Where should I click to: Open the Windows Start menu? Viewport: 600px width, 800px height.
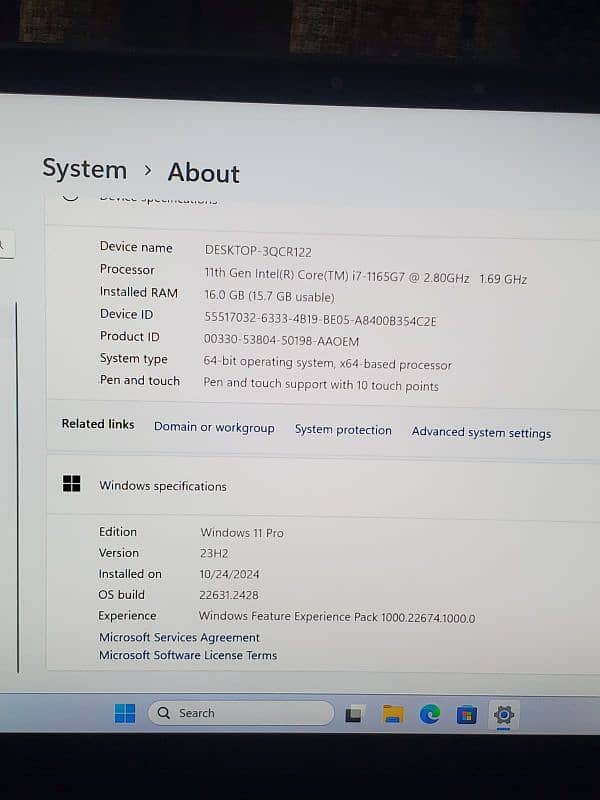pos(125,713)
